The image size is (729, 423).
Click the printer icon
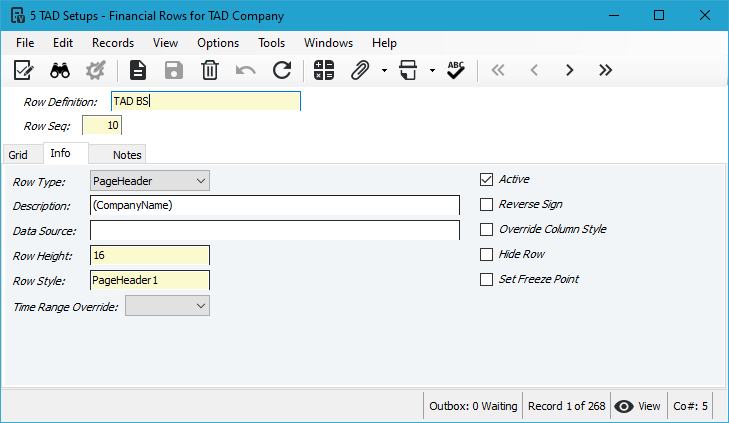[x=408, y=71]
